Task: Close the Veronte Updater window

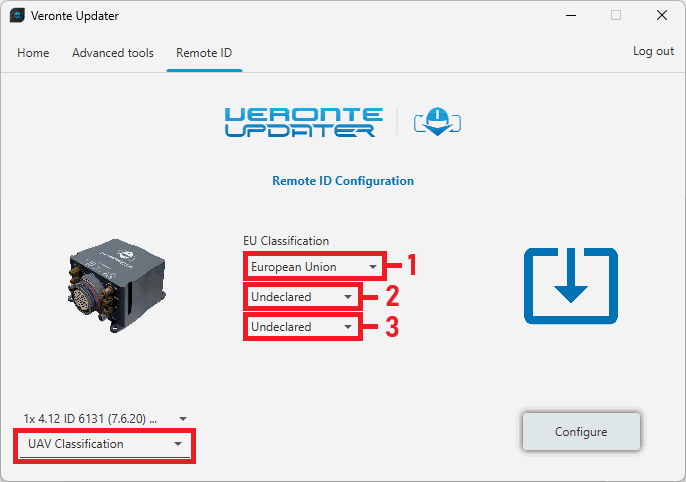Action: (x=662, y=16)
